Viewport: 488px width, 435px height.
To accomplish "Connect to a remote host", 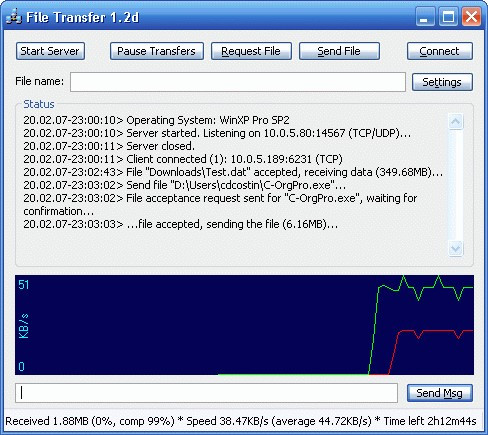I will click(440, 51).
